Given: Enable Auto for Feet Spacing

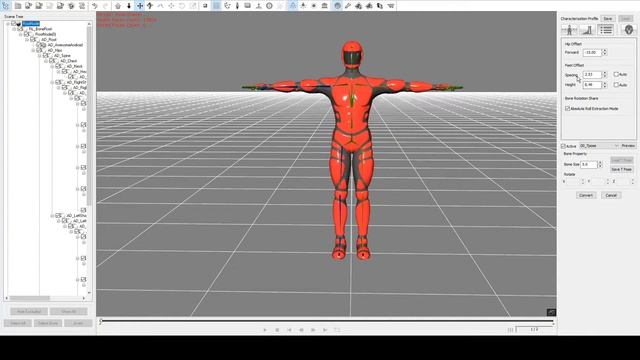Looking at the screenshot, I should [x=616, y=74].
